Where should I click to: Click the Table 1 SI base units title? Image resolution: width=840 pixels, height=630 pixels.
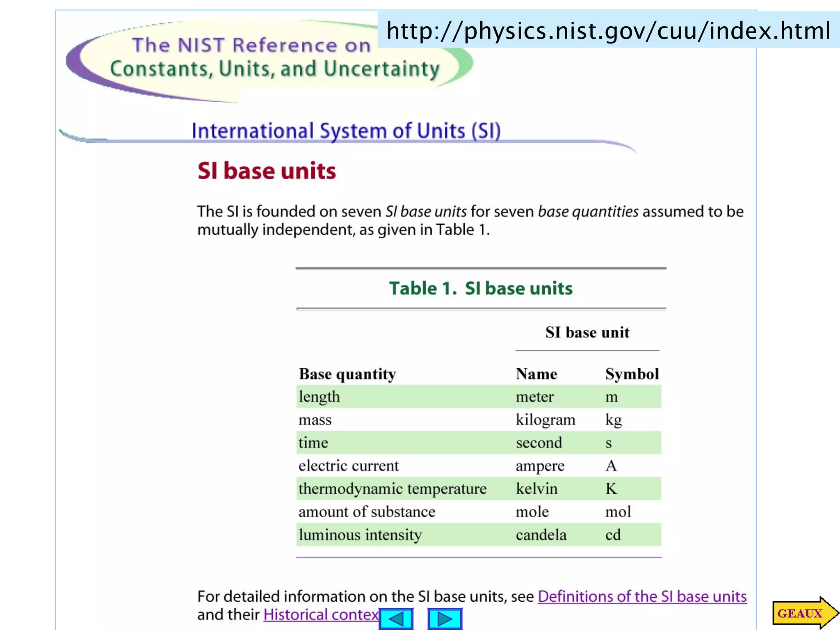(x=481, y=288)
